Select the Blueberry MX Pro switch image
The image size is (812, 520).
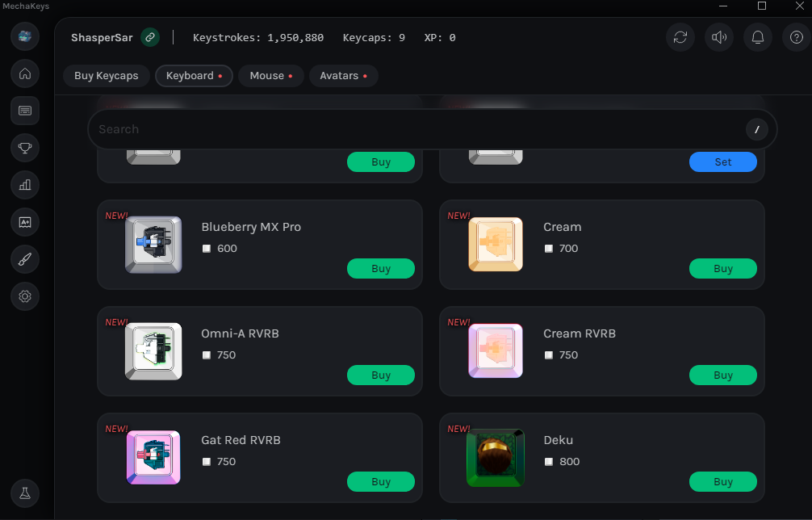(x=153, y=245)
